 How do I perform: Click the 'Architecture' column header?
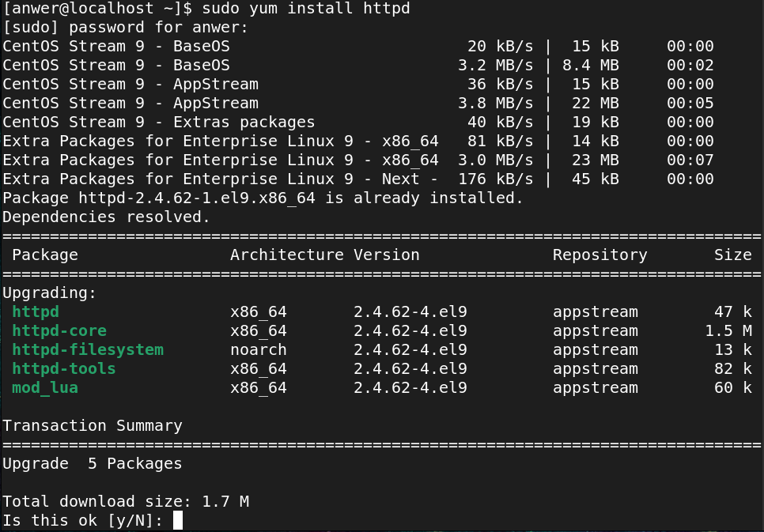[x=287, y=255]
